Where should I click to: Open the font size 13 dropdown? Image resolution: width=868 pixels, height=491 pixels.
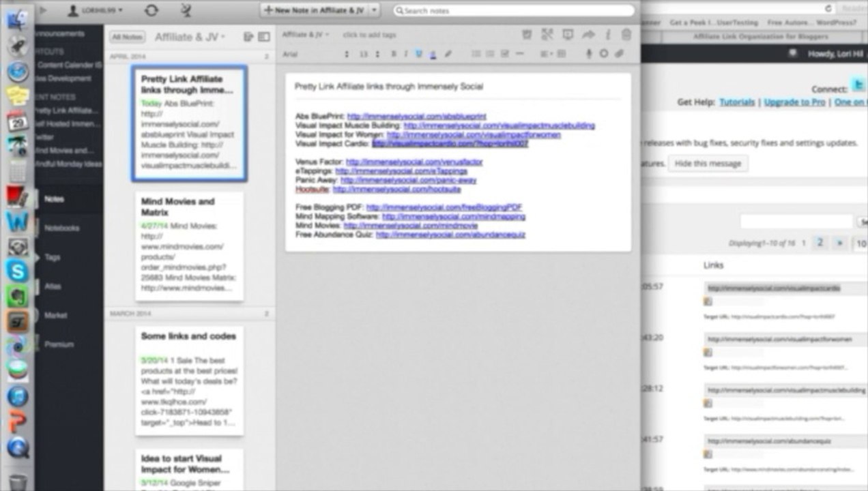pyautogui.click(x=368, y=54)
